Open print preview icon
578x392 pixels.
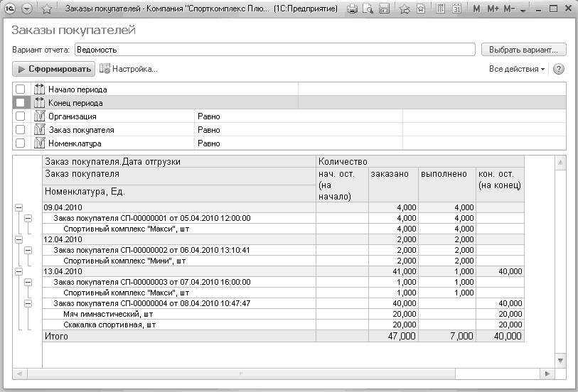[x=368, y=9]
